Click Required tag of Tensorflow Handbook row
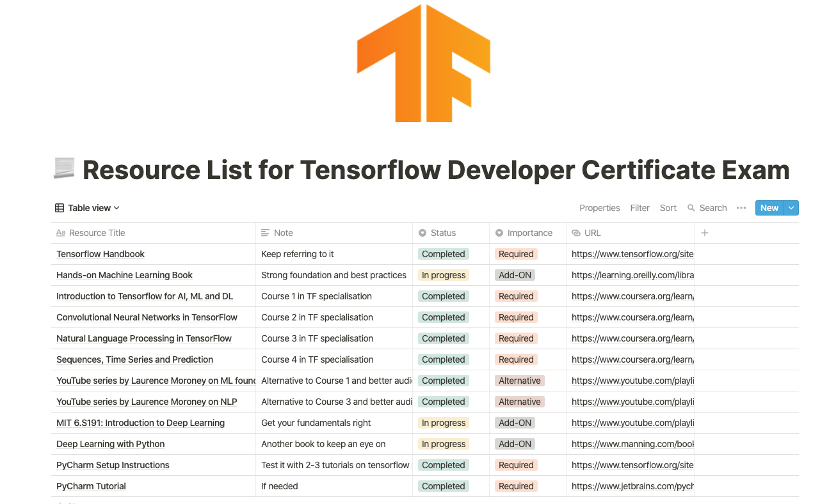 (516, 254)
